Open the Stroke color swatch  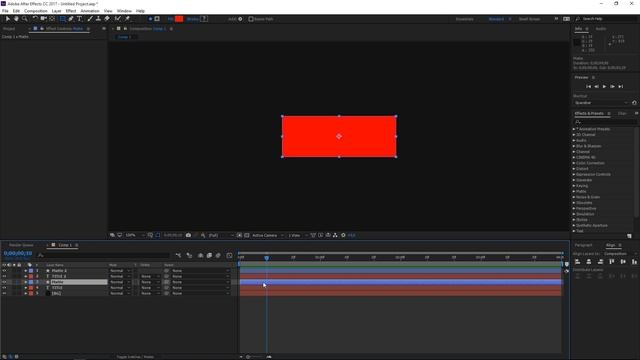[204, 19]
